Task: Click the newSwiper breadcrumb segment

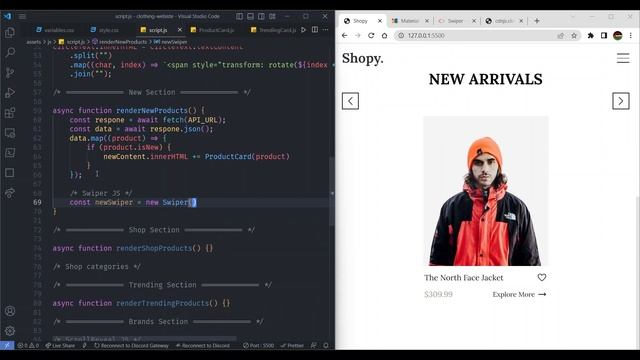Action: click(x=171, y=42)
